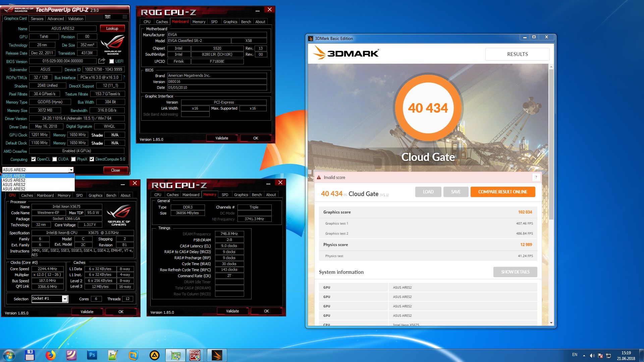Click the ROG logo in GPU-Z
644x362 pixels.
tap(113, 45)
